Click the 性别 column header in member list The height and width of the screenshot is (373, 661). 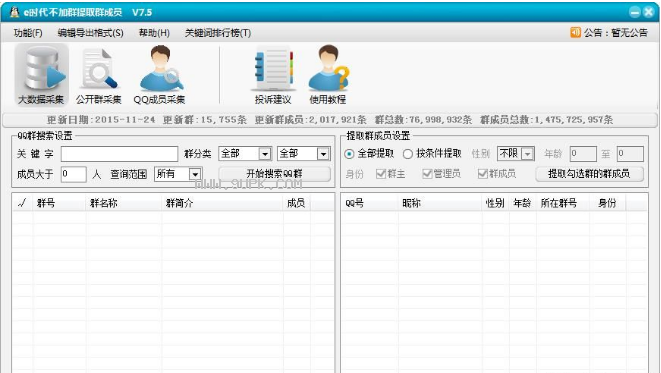[x=496, y=203]
